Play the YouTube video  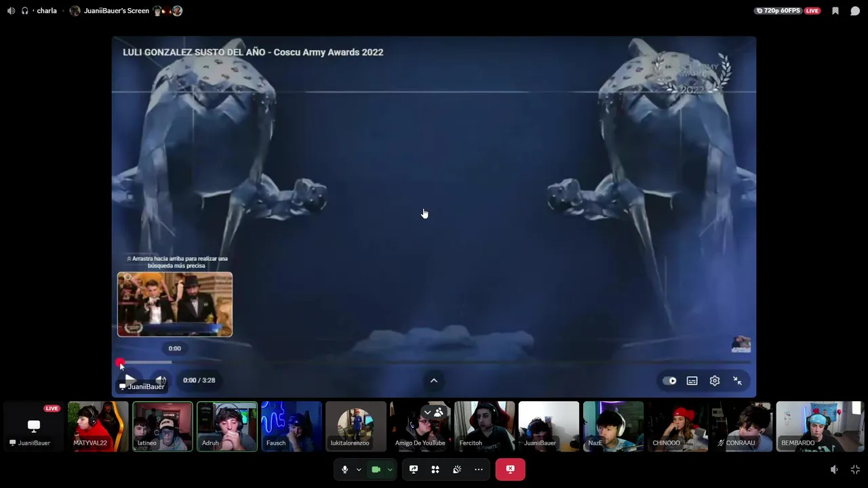130,380
